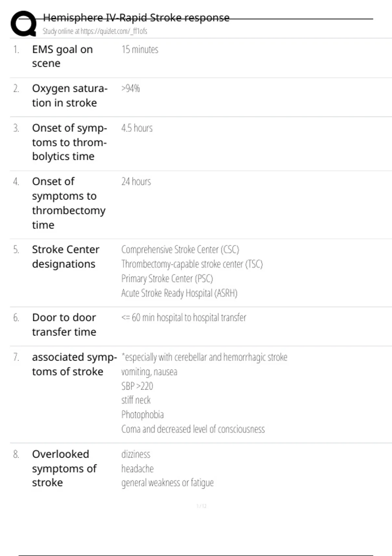
Task: Select the onset to thrombectomy time term
Action: 69,203
